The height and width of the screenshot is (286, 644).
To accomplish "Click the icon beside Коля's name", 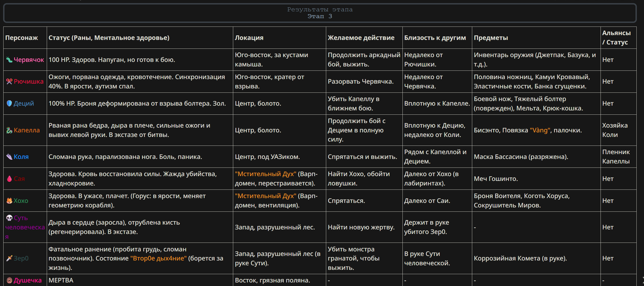I will 9,157.
